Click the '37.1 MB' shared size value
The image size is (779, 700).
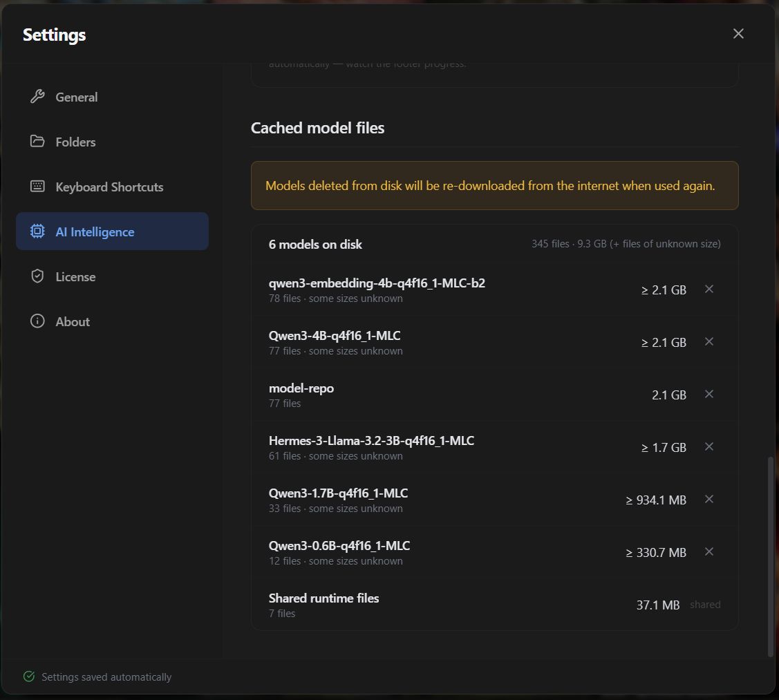(x=658, y=605)
